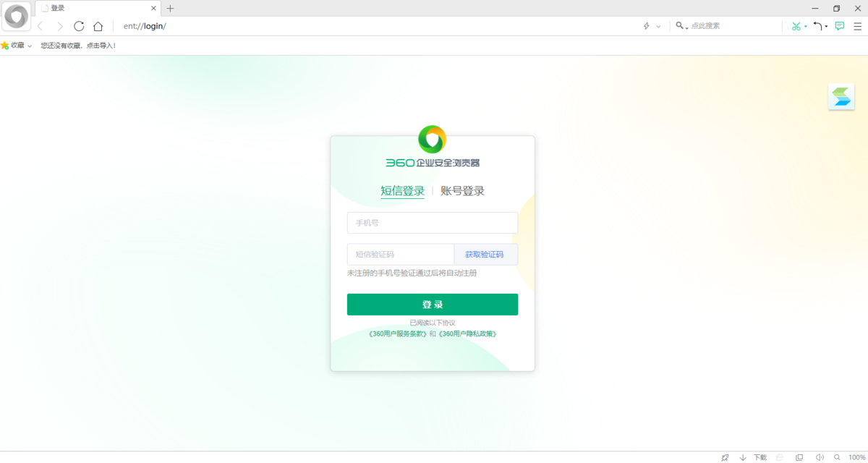This screenshot has width=868, height=463.
Task: Open the hamburger main menu
Action: [857, 26]
